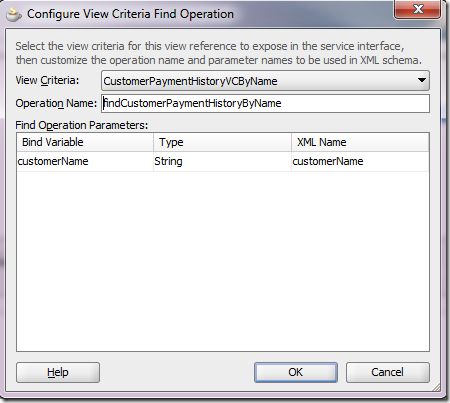This screenshot has width=450, height=403.
Task: Click the View Criteria label
Action: tap(47, 81)
